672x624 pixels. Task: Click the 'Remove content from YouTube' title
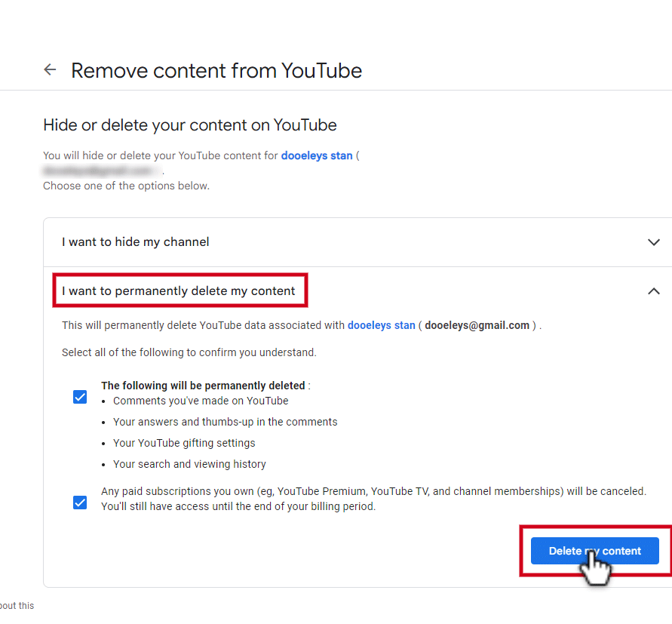coord(216,71)
